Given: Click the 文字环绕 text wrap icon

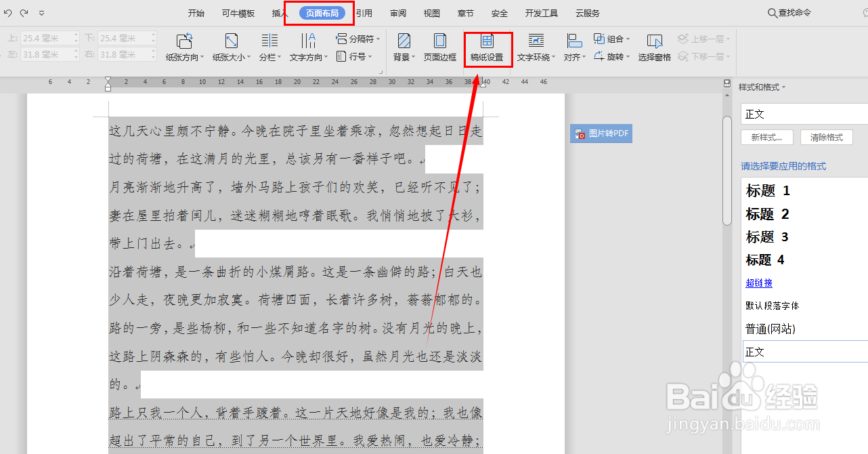Looking at the screenshot, I should coord(536,41).
